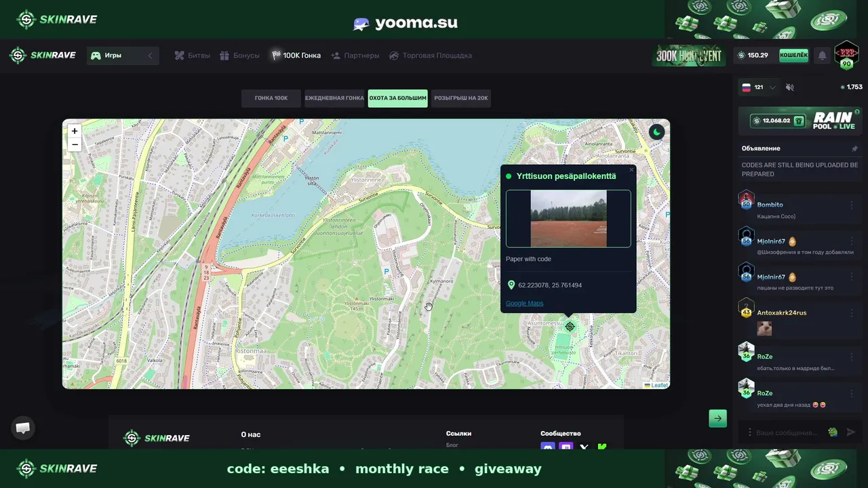Viewport: 868px width, 488px height.
Task: Click the green rain pool tip button
Action: (x=799, y=121)
